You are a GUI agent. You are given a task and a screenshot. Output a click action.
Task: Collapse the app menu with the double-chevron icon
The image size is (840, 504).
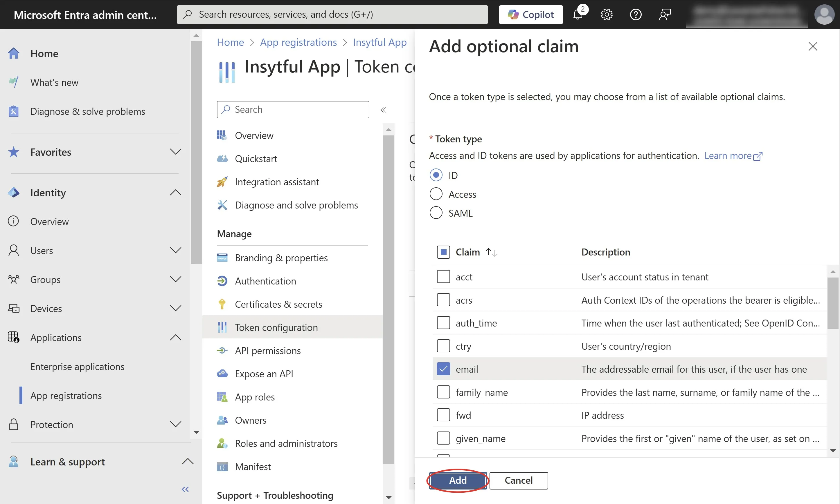click(x=383, y=110)
